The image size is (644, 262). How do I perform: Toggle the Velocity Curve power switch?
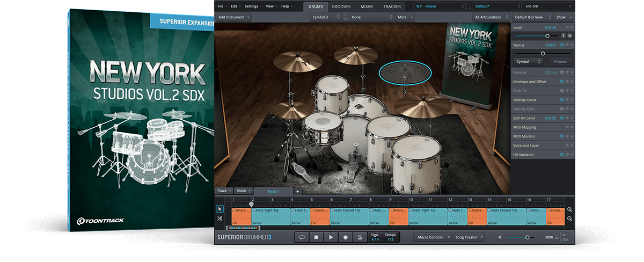[562, 100]
